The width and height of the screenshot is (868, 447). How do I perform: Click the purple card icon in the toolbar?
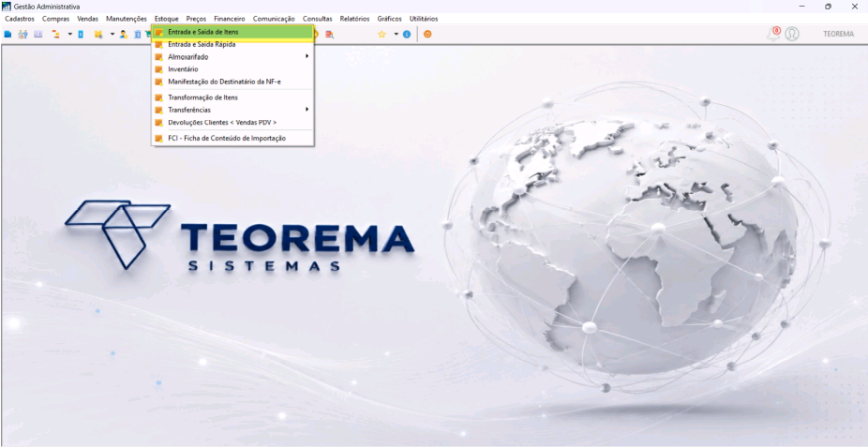point(38,35)
